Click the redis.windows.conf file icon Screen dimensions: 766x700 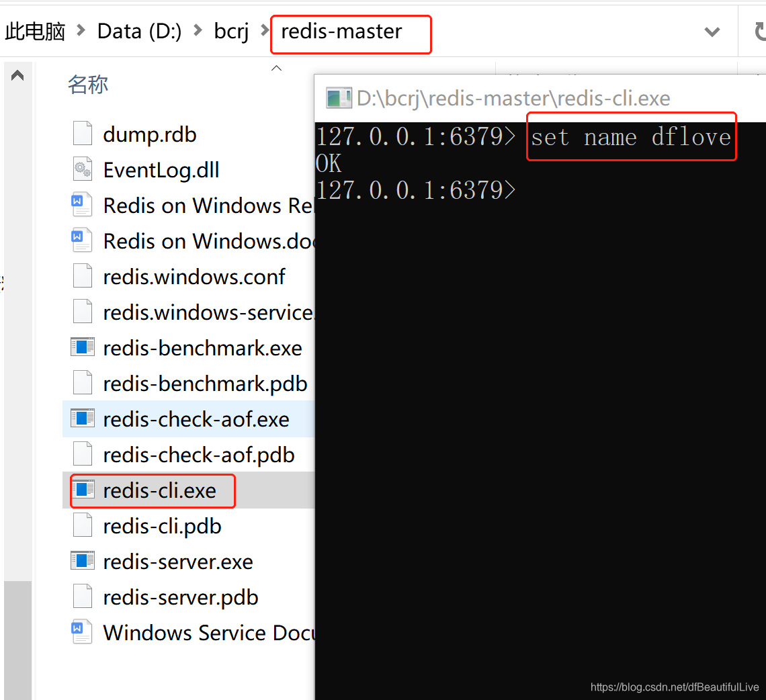[x=83, y=275]
